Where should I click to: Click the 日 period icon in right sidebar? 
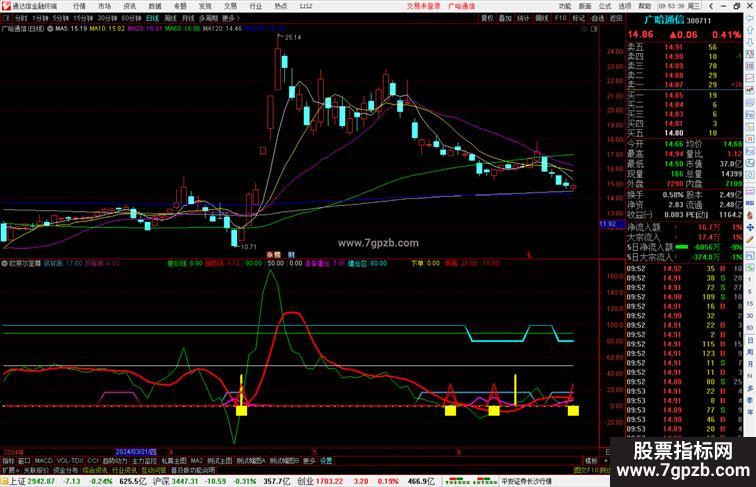pos(750,340)
